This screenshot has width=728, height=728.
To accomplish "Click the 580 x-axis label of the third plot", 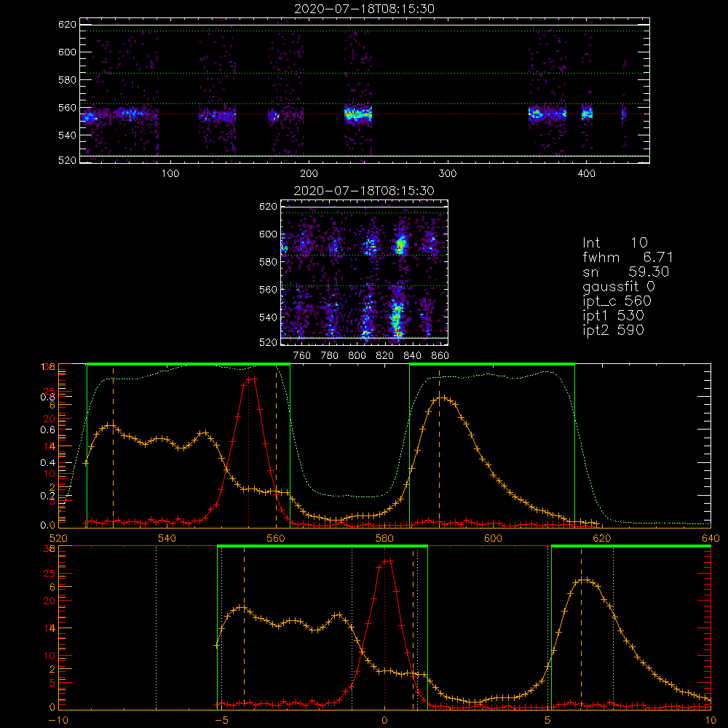I will [384, 538].
